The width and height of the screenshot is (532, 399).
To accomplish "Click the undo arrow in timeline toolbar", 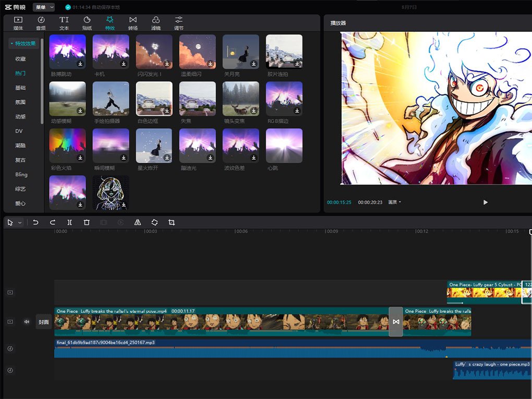I will click(35, 222).
